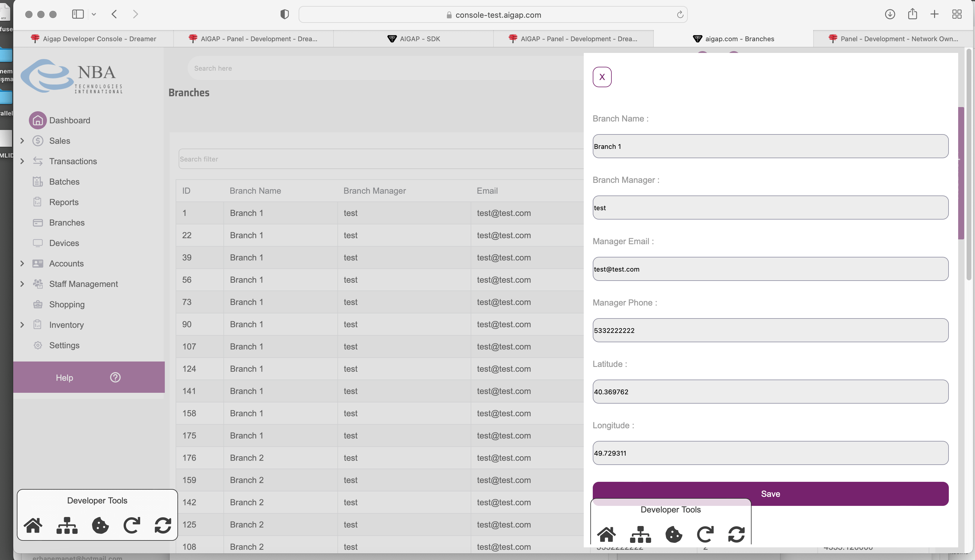Click the Shopping bag icon
Screen dimensions: 975x560
[x=38, y=304]
